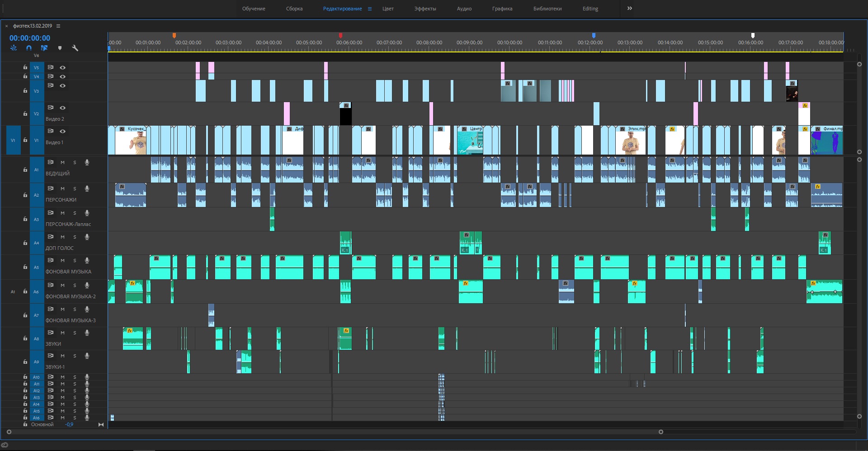This screenshot has width=868, height=451.
Task: Target track A4 for editing
Action: [37, 243]
